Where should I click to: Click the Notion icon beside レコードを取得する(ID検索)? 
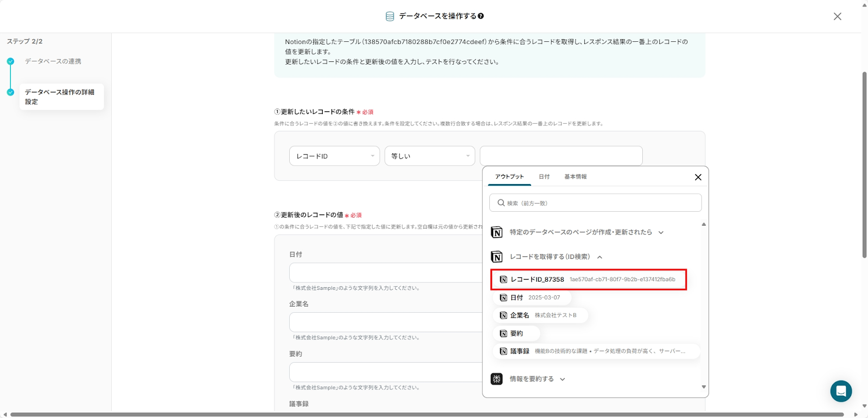(x=496, y=257)
